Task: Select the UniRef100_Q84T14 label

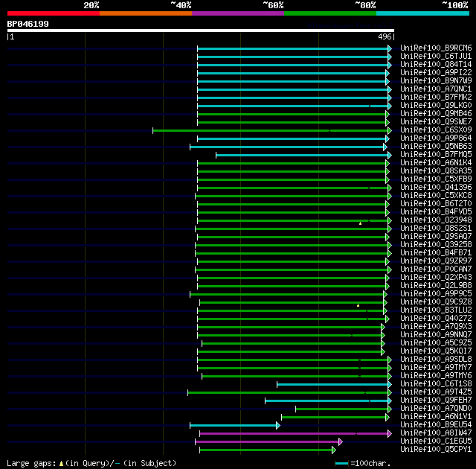Action: (x=436, y=65)
